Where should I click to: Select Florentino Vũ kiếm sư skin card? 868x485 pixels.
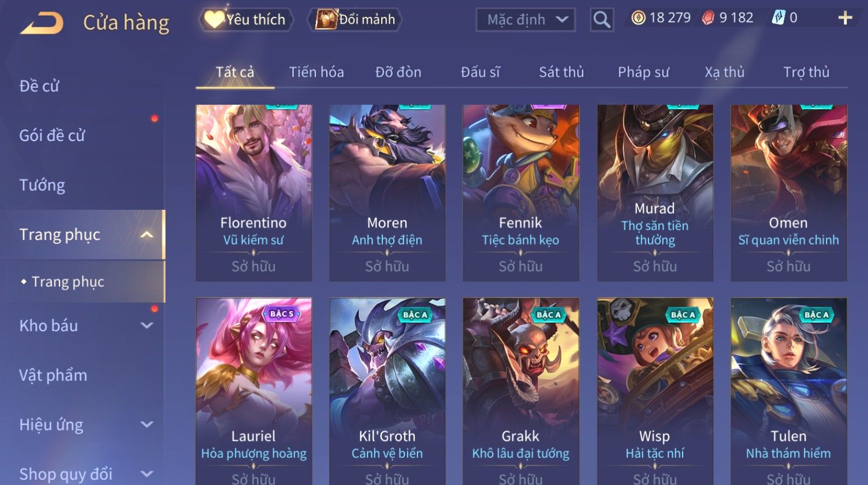254,193
